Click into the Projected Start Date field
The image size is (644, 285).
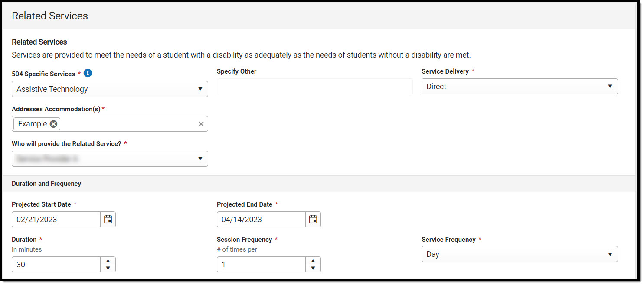[56, 220]
